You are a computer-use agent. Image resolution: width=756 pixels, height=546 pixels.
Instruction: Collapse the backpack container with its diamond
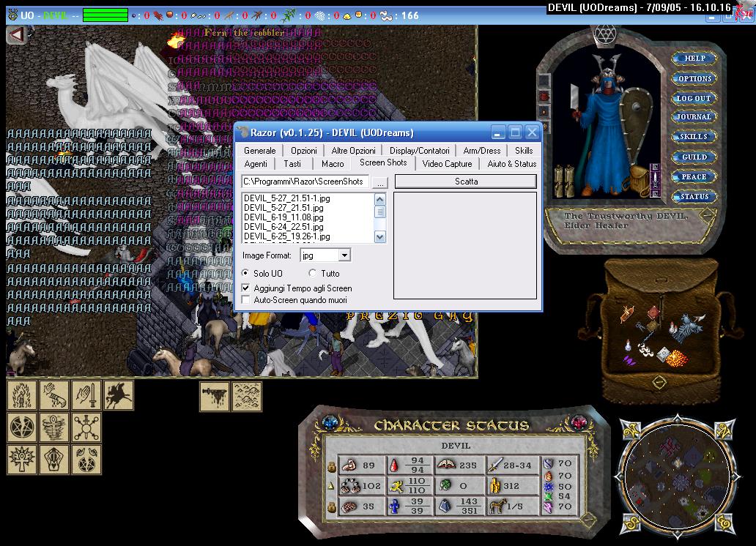coord(659,382)
